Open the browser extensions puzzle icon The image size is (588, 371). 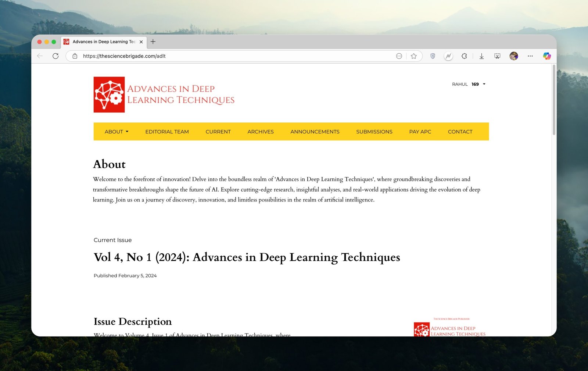[465, 56]
